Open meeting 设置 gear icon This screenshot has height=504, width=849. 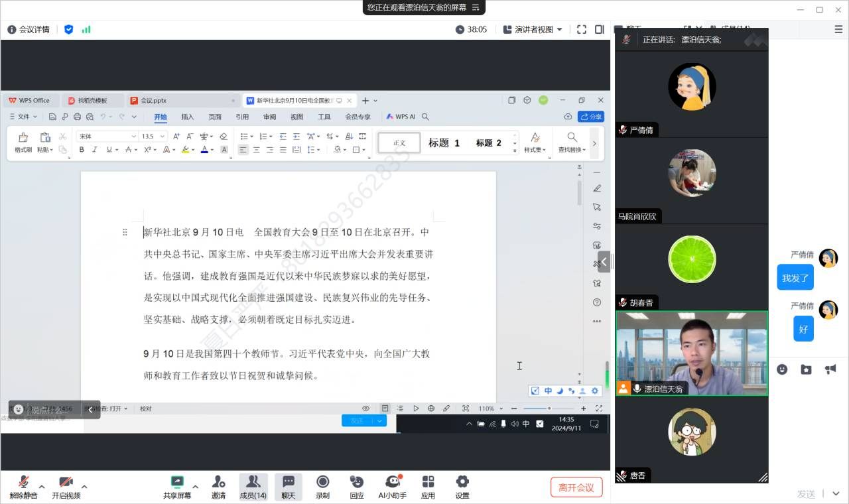click(462, 482)
